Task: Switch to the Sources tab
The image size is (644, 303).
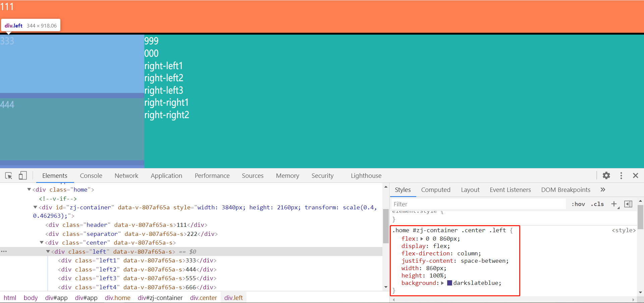Action: click(x=253, y=175)
